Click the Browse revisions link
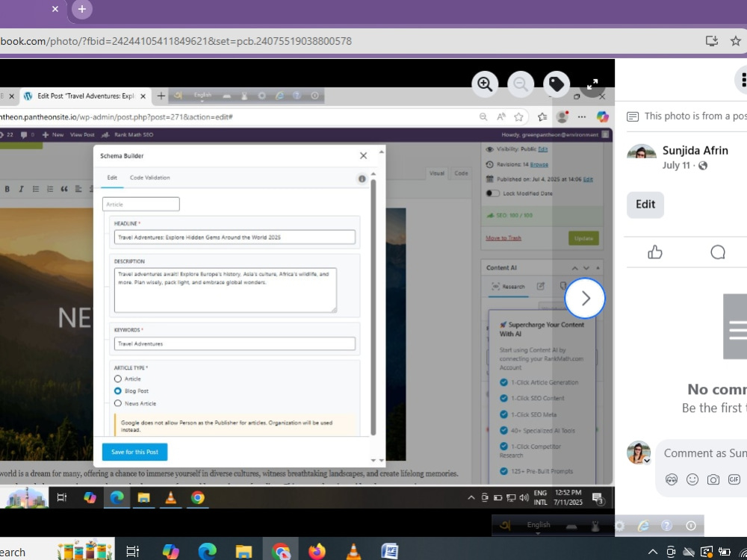 pos(539,164)
